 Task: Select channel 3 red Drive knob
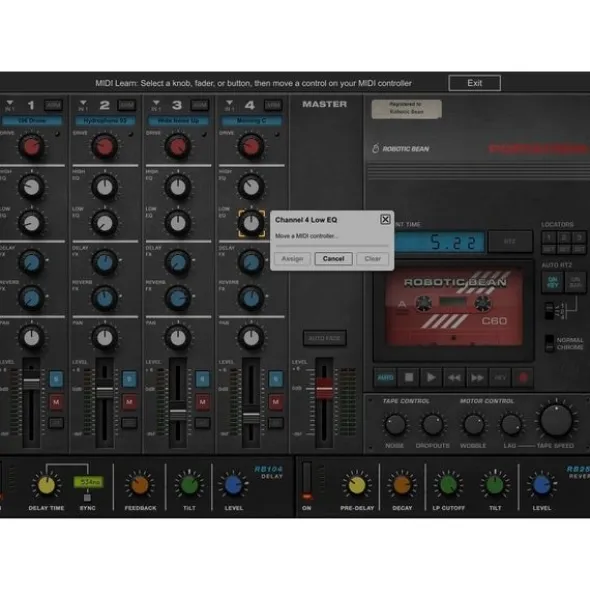click(x=178, y=147)
